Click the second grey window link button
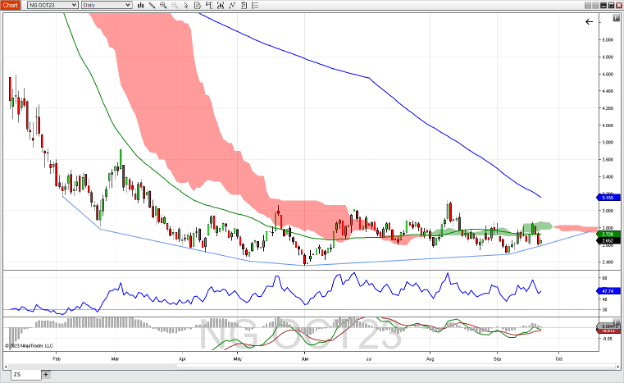 click(595, 5)
